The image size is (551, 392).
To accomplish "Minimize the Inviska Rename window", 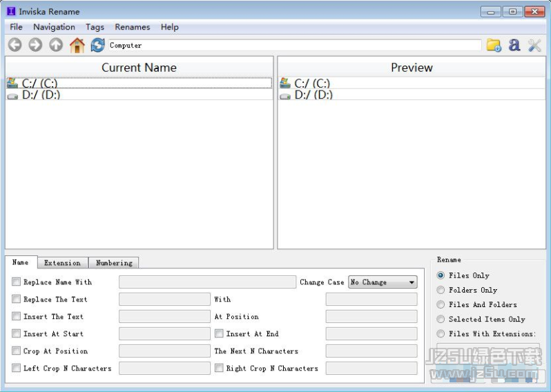I will pos(491,12).
